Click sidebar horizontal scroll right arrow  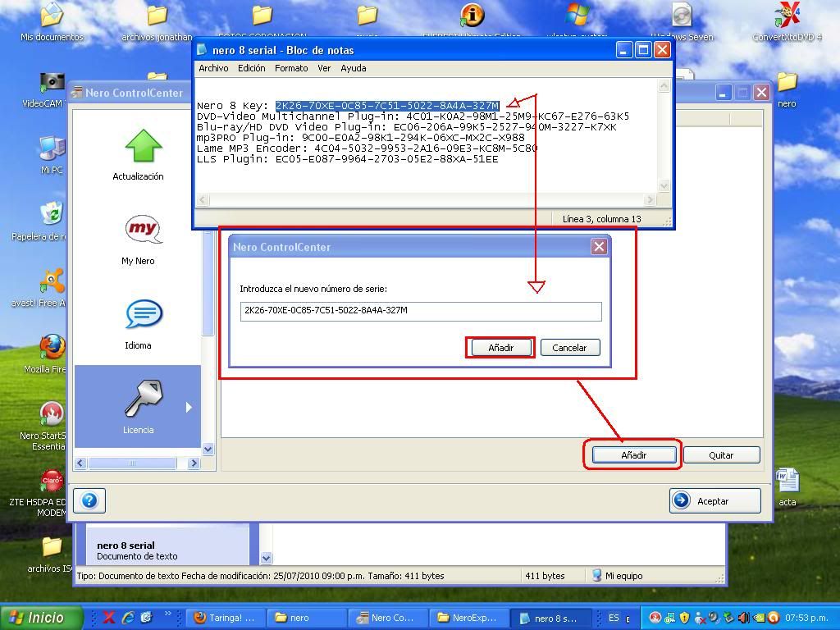(x=194, y=463)
